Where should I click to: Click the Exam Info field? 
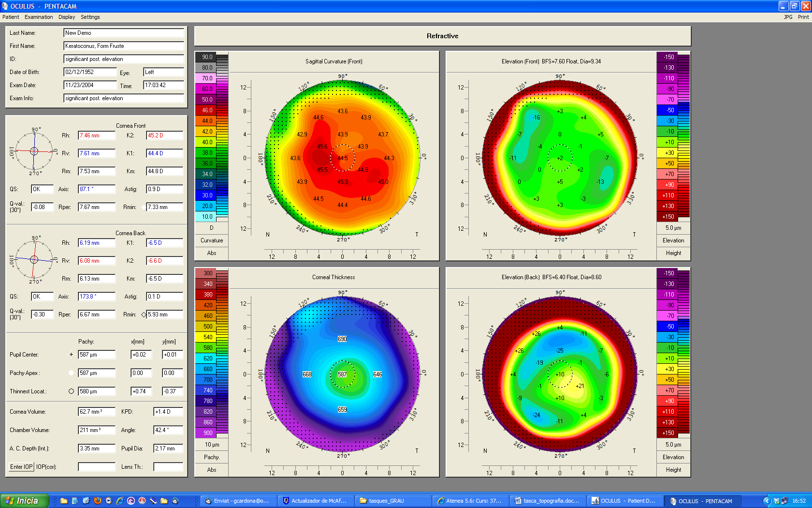click(x=124, y=98)
